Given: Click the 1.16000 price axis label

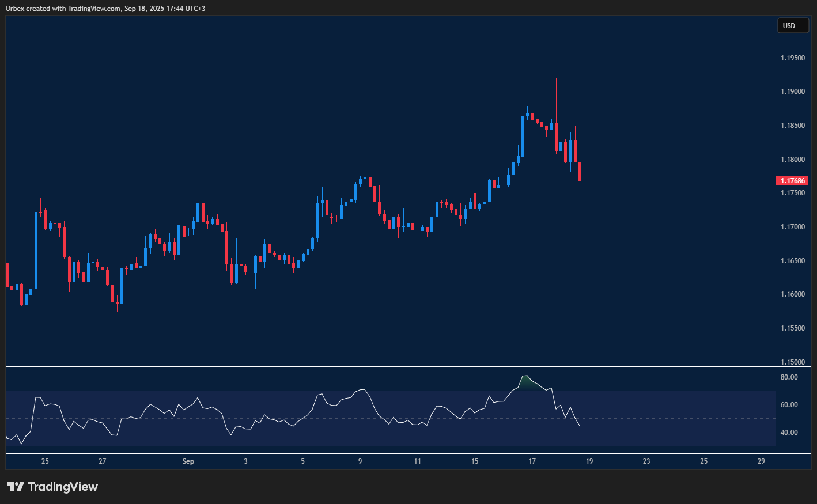Looking at the screenshot, I should [792, 294].
